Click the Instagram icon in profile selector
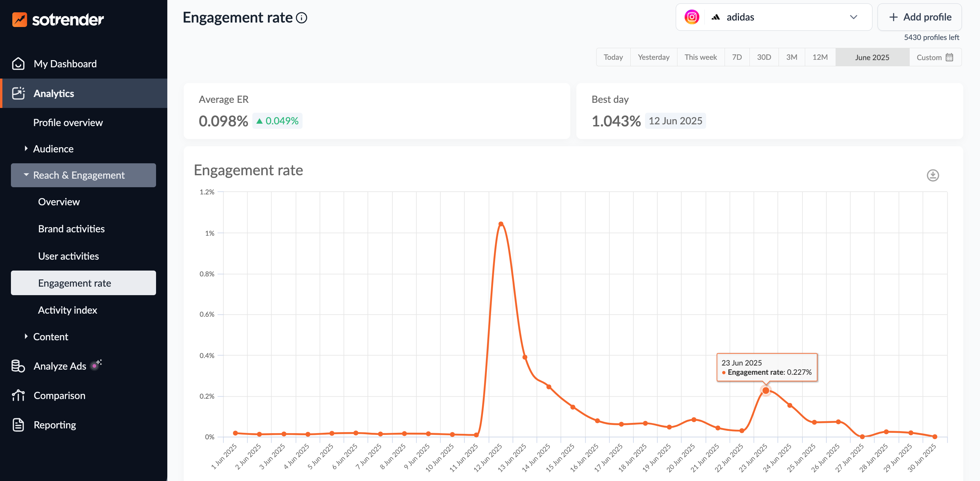 (691, 17)
